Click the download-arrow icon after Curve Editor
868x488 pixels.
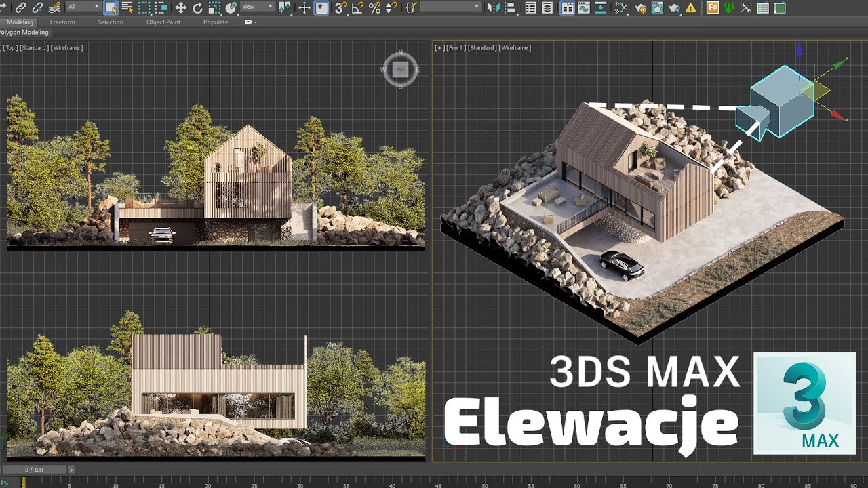click(x=600, y=7)
